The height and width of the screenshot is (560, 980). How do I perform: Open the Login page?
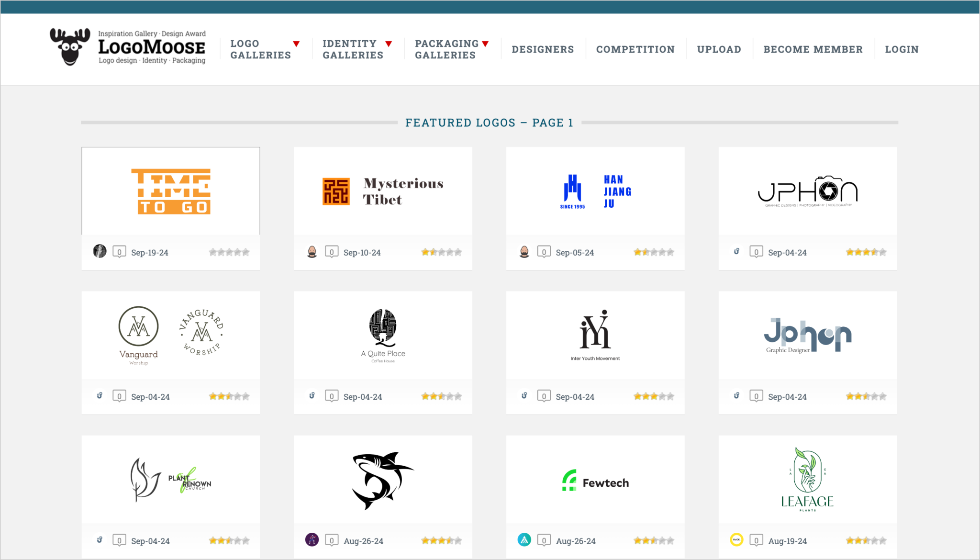pyautogui.click(x=902, y=49)
